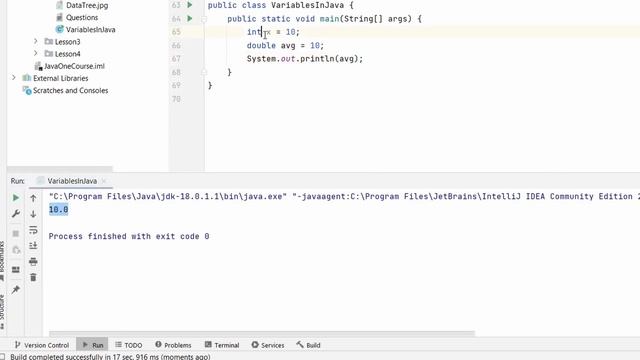This screenshot has width=640, height=360.
Task: Click highlighted 10.0 console output
Action: (x=58, y=210)
